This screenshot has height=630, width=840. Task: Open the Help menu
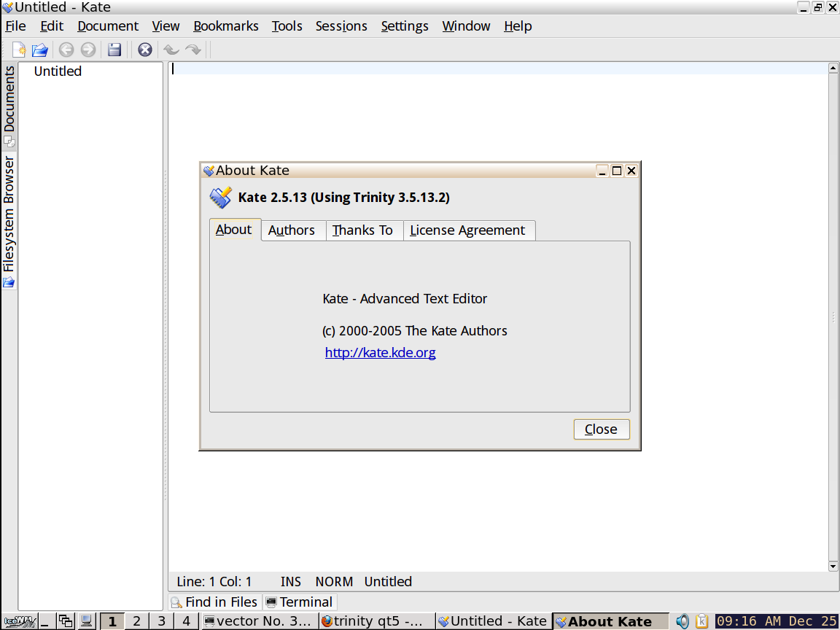(518, 26)
